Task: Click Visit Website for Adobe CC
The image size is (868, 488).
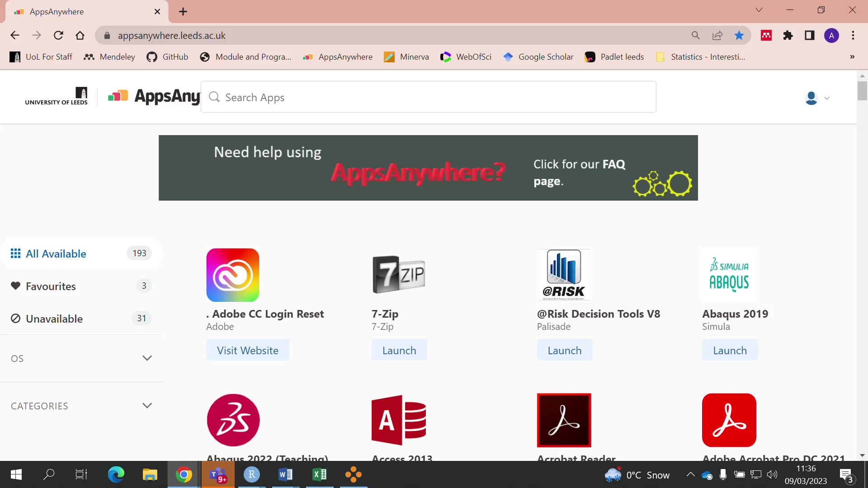Action: coord(247,350)
